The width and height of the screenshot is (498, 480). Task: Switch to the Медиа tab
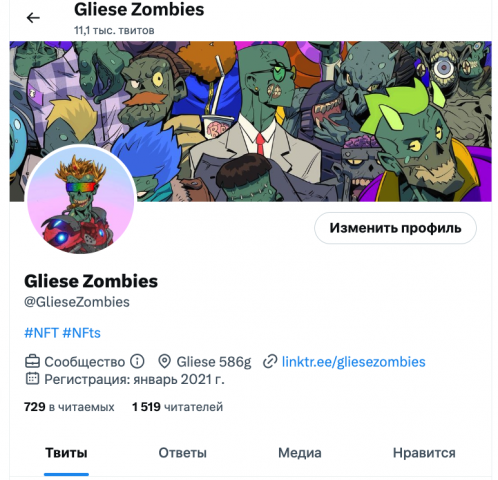click(300, 453)
